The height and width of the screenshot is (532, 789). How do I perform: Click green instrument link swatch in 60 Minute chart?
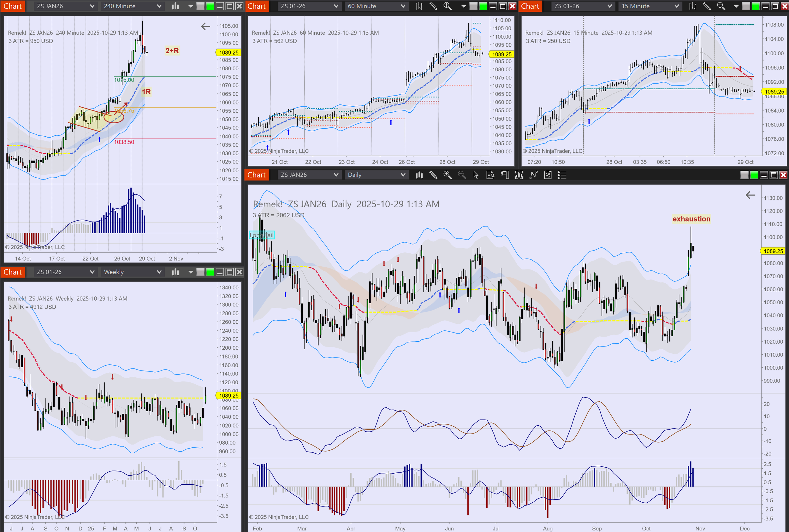click(x=483, y=6)
